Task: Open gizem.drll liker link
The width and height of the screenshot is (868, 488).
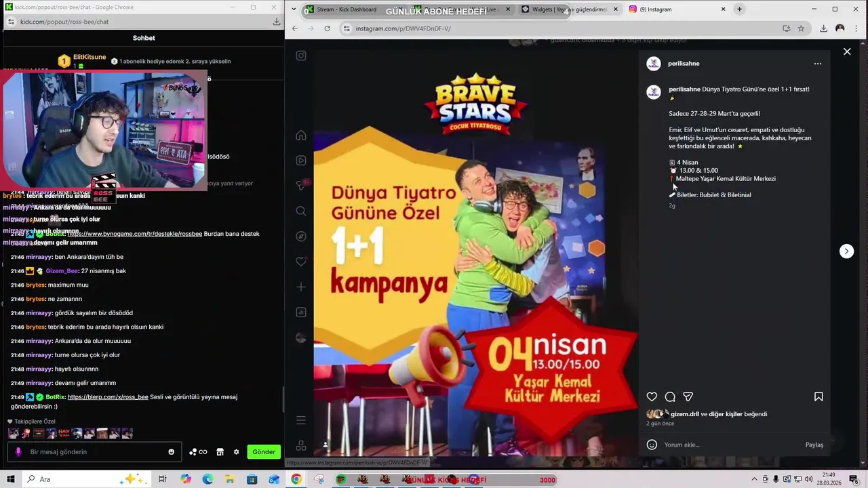Action: [x=685, y=413]
